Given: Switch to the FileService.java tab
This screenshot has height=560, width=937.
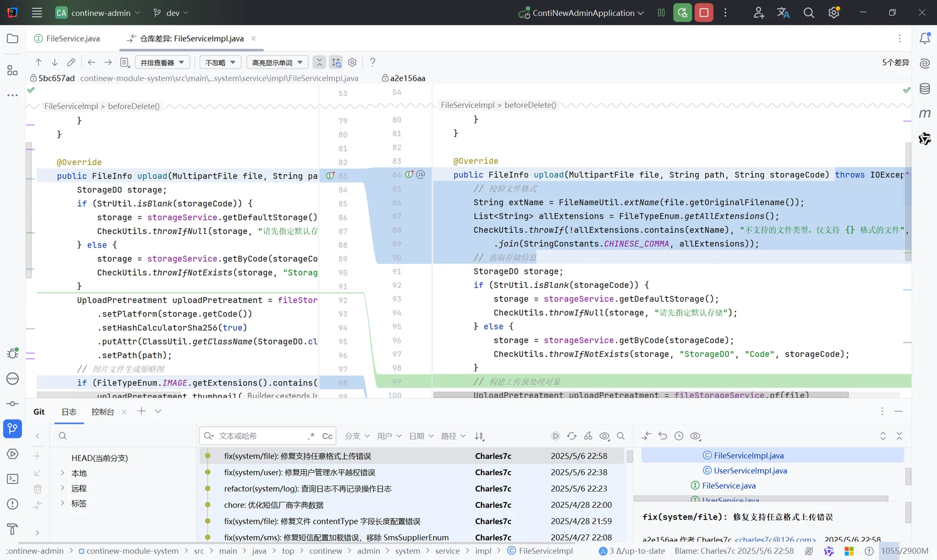Looking at the screenshot, I should (x=67, y=39).
